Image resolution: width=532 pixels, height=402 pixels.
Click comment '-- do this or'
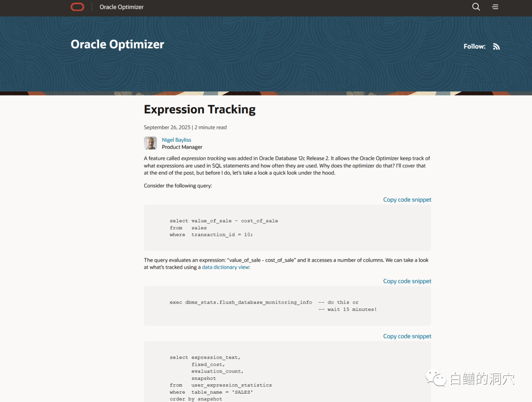click(338, 302)
